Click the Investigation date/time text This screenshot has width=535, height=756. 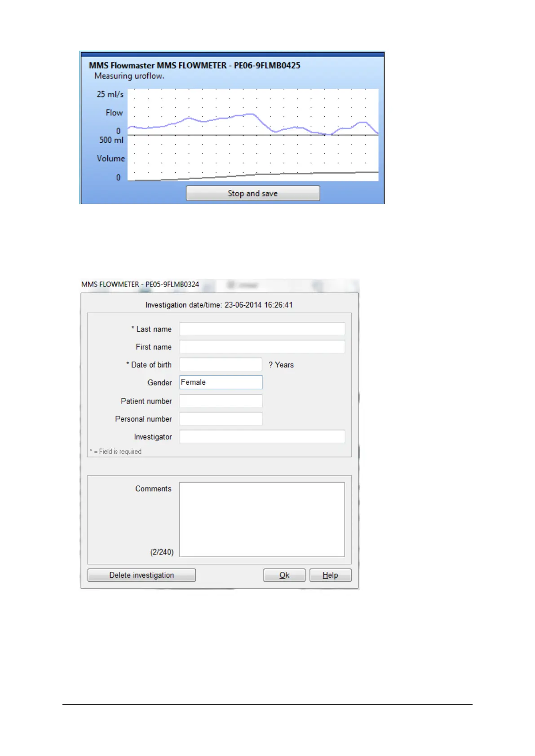pos(219,305)
